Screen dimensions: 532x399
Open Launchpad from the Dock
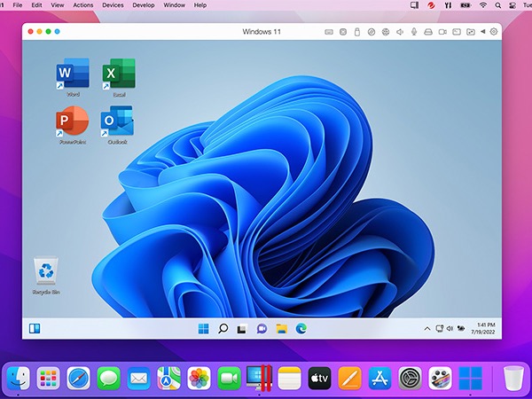click(x=48, y=378)
